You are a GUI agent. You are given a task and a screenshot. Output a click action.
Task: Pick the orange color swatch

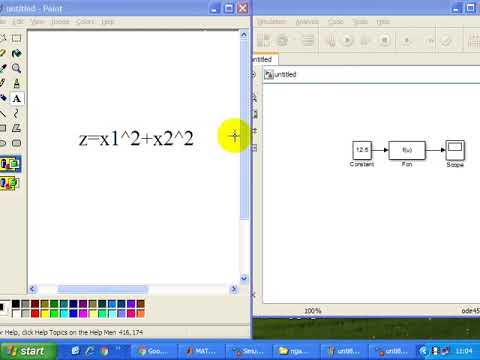(141, 313)
